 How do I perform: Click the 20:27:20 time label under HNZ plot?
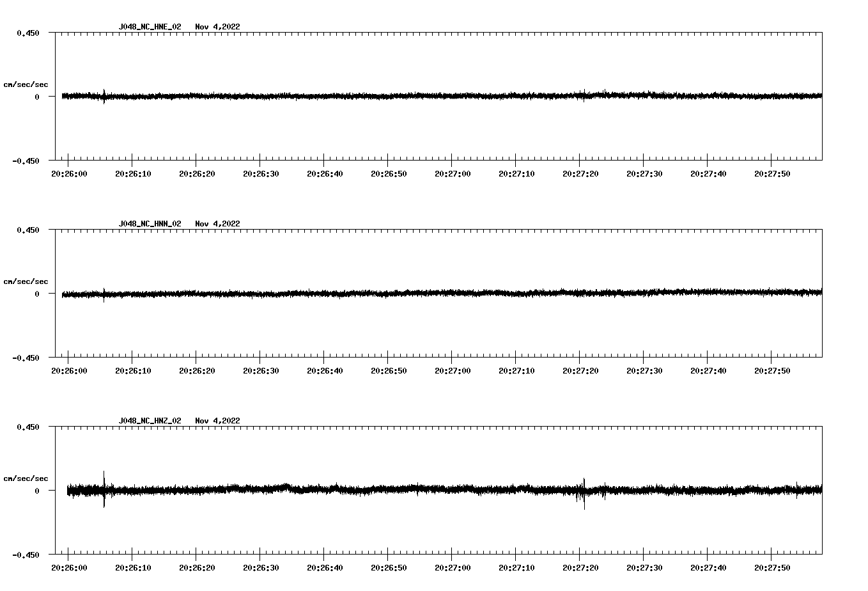pyautogui.click(x=580, y=568)
